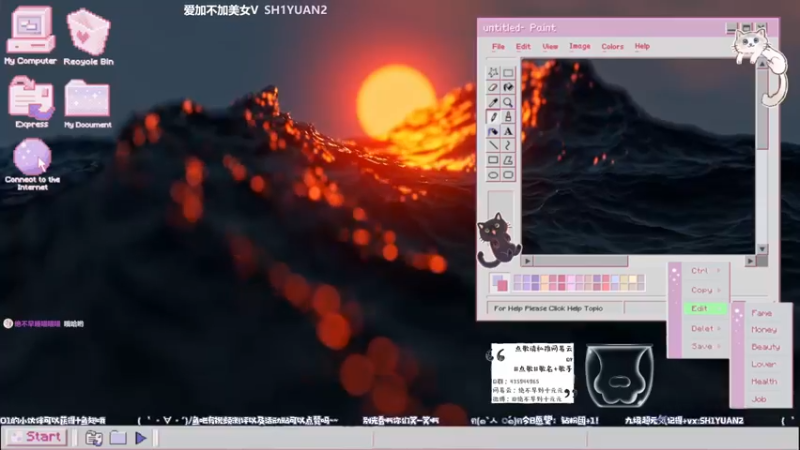
Task: Pick the Fill With Color bucket tool
Action: [508, 87]
